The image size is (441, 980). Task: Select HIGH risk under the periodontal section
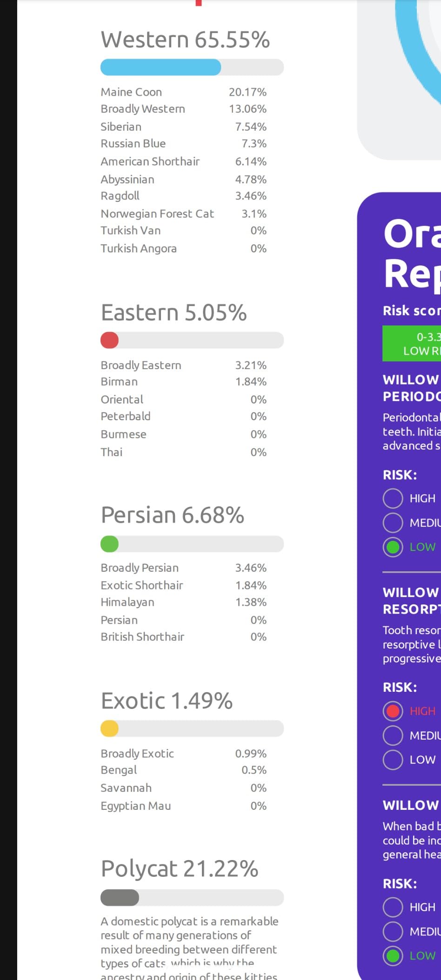point(393,498)
